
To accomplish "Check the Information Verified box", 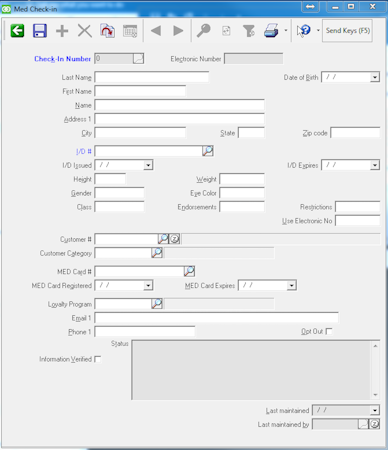I will 98,359.
